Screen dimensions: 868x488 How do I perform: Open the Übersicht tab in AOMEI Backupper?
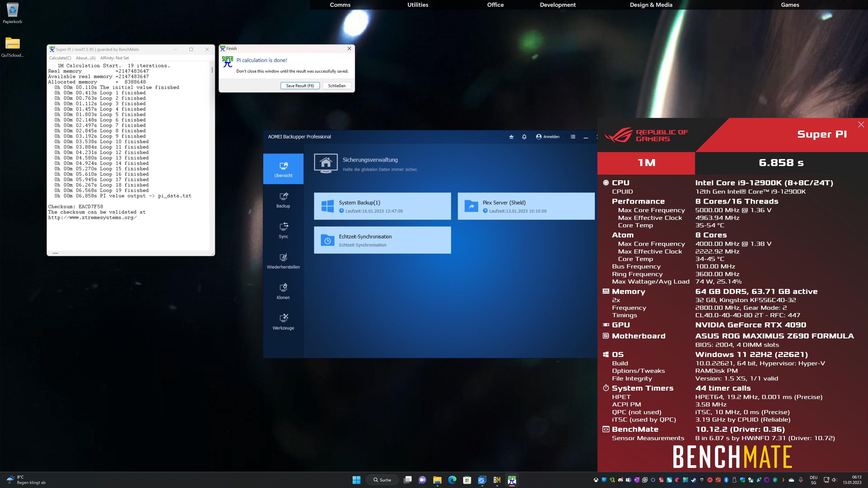pos(283,169)
